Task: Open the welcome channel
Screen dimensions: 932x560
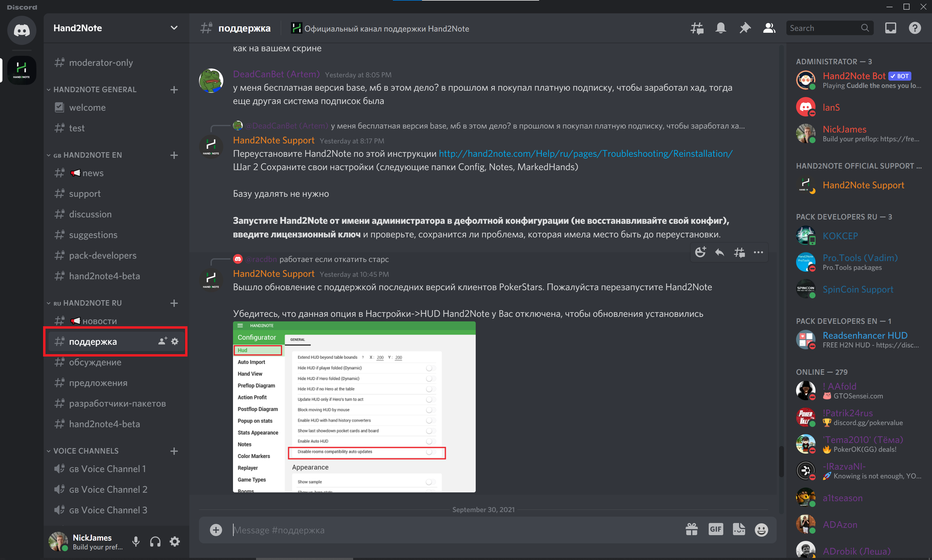Action: (x=116, y=108)
